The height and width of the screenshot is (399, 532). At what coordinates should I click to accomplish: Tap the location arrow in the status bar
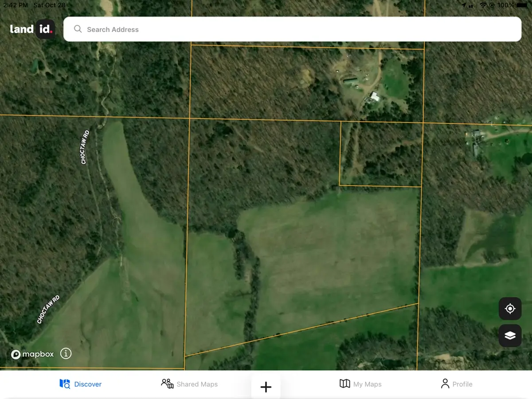[464, 5]
